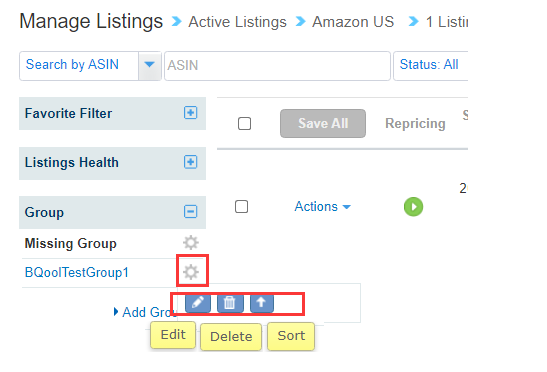Tick the select-all listings checkbox
547x372 pixels.
(x=244, y=124)
